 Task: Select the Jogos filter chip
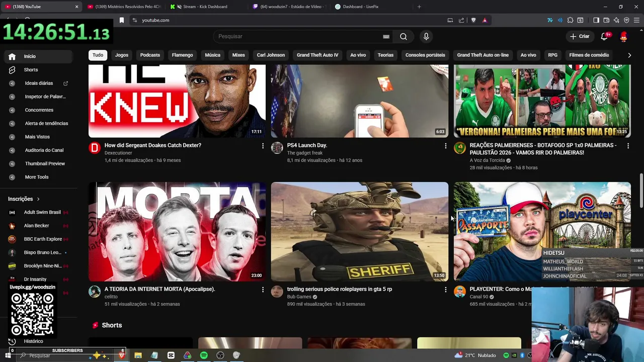[122, 55]
